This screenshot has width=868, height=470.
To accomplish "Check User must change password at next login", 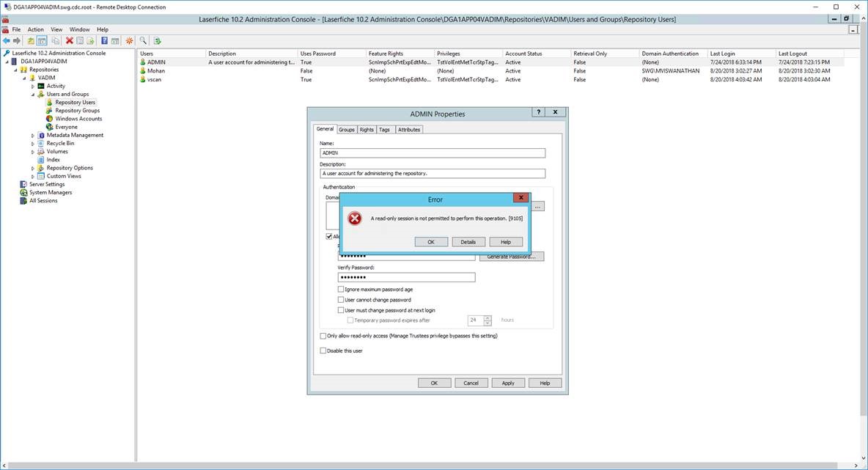I will pyautogui.click(x=341, y=311).
